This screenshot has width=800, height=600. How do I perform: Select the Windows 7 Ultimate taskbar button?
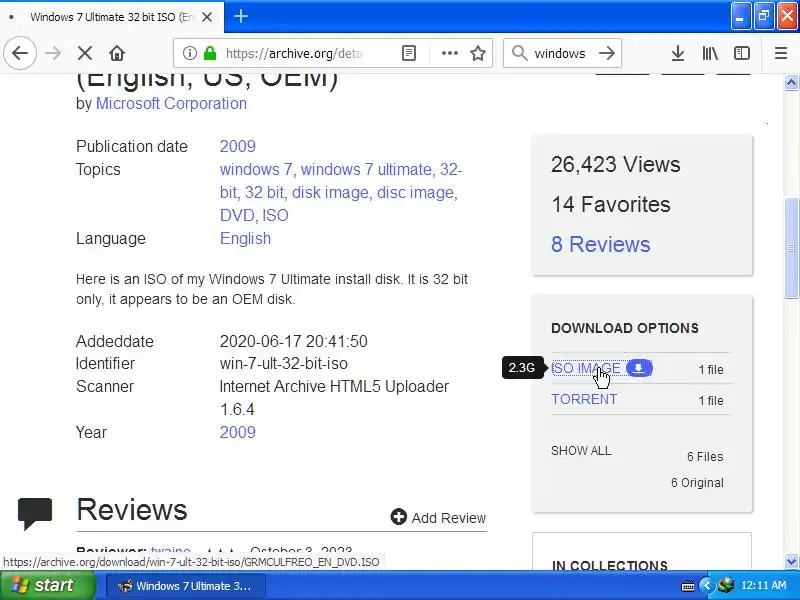186,586
